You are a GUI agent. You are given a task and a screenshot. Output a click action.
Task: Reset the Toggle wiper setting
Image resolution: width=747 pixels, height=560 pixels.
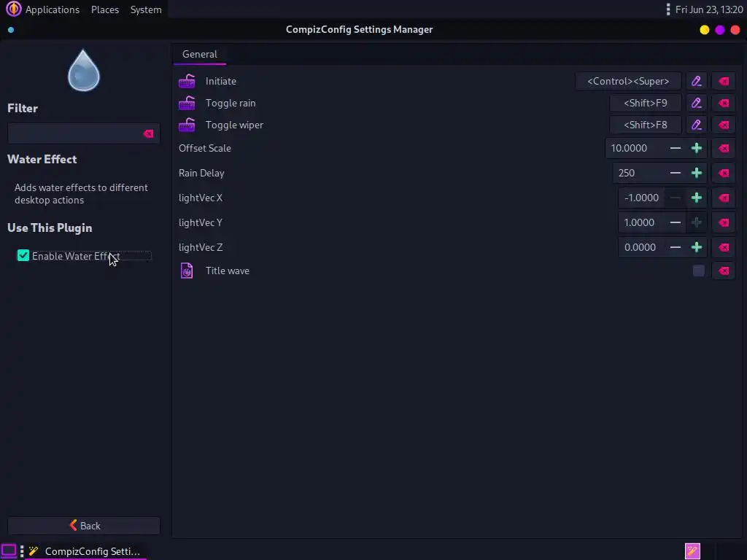point(724,125)
